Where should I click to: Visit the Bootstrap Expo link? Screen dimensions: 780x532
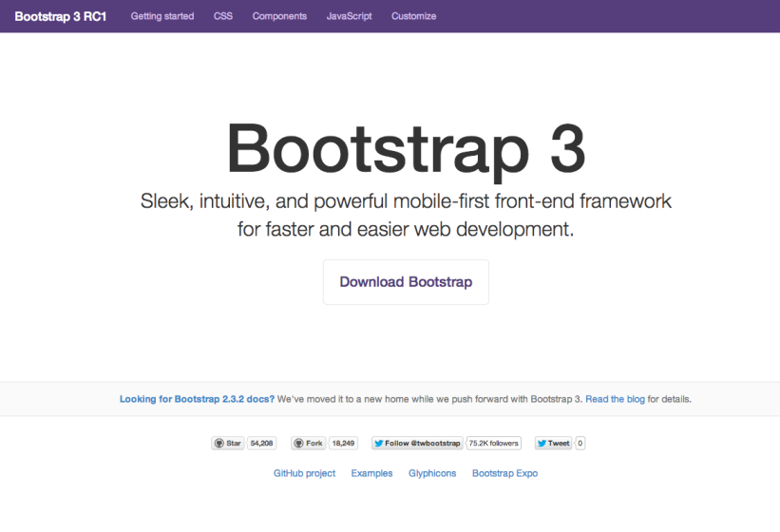click(x=504, y=473)
